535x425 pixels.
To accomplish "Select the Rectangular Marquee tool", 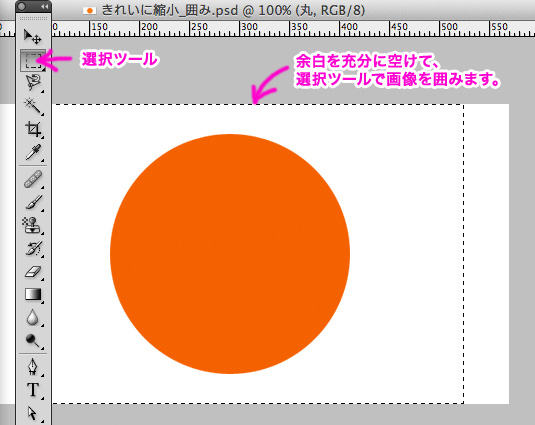I will coord(33,61).
